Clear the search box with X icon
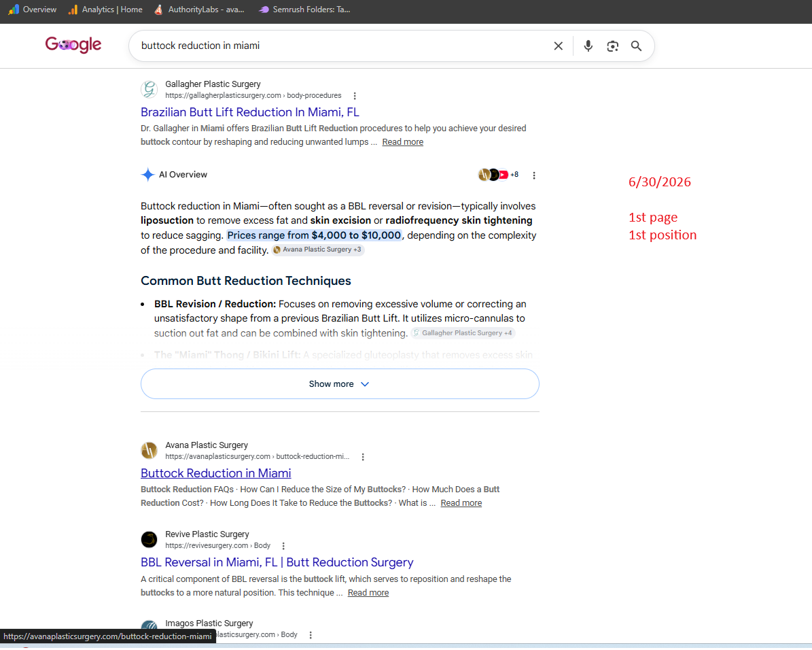812x650 pixels. (x=559, y=46)
